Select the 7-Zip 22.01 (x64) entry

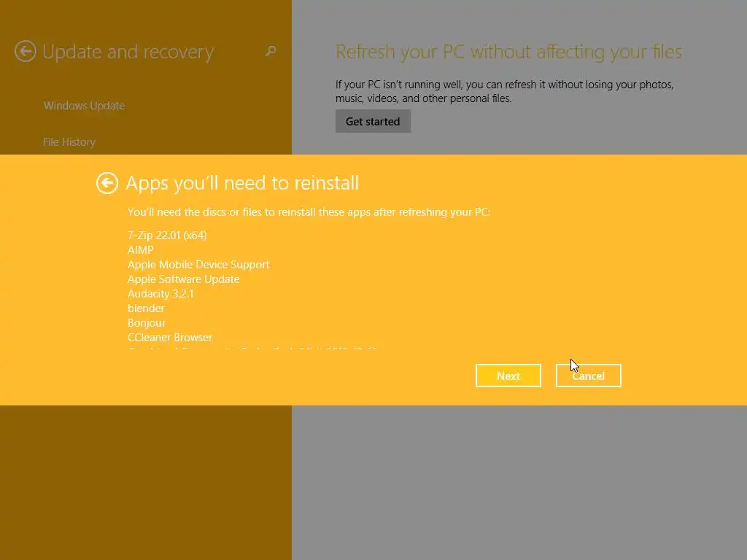point(167,236)
